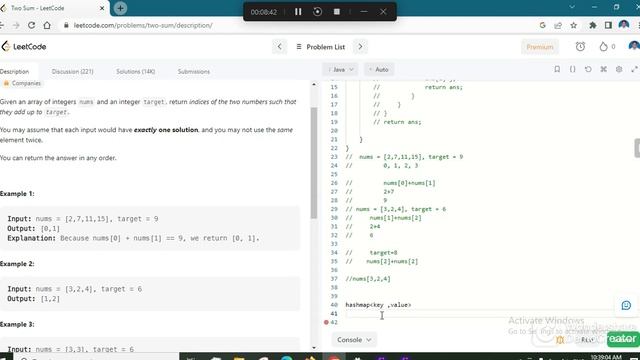This screenshot has width=640, height=360.
Task: Click breakpoint dot on line 42
Action: 326,322
